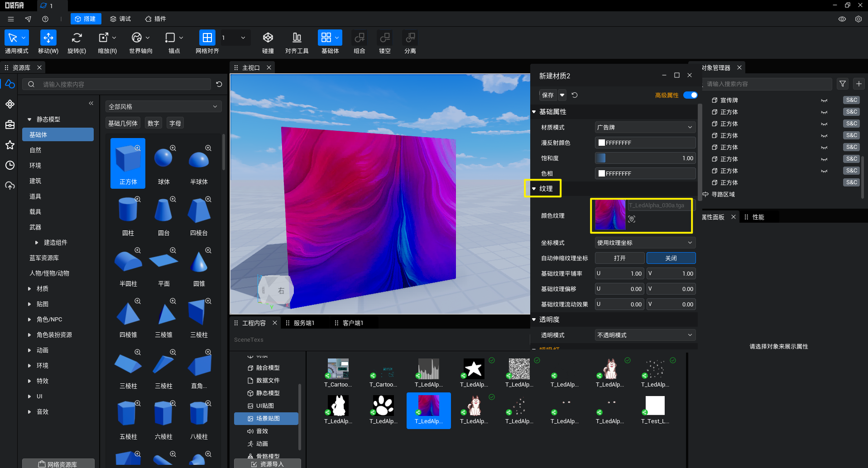Viewport: 868px width, 468px height.
Task: Refresh the resource library search
Action: click(219, 84)
